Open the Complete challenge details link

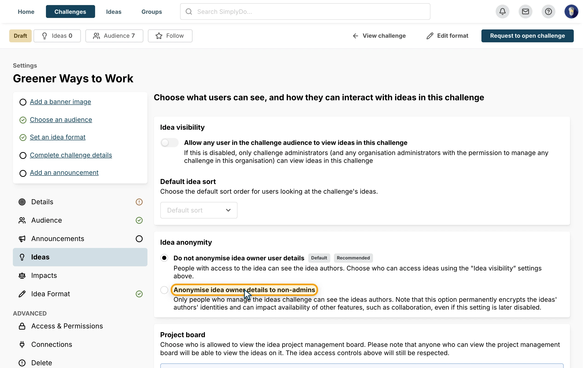point(71,155)
